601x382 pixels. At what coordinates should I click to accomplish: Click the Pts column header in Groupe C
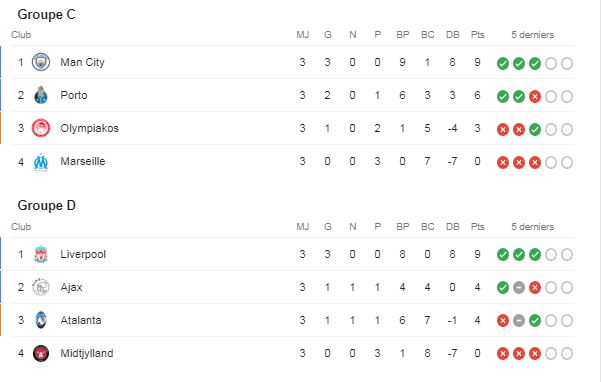478,34
